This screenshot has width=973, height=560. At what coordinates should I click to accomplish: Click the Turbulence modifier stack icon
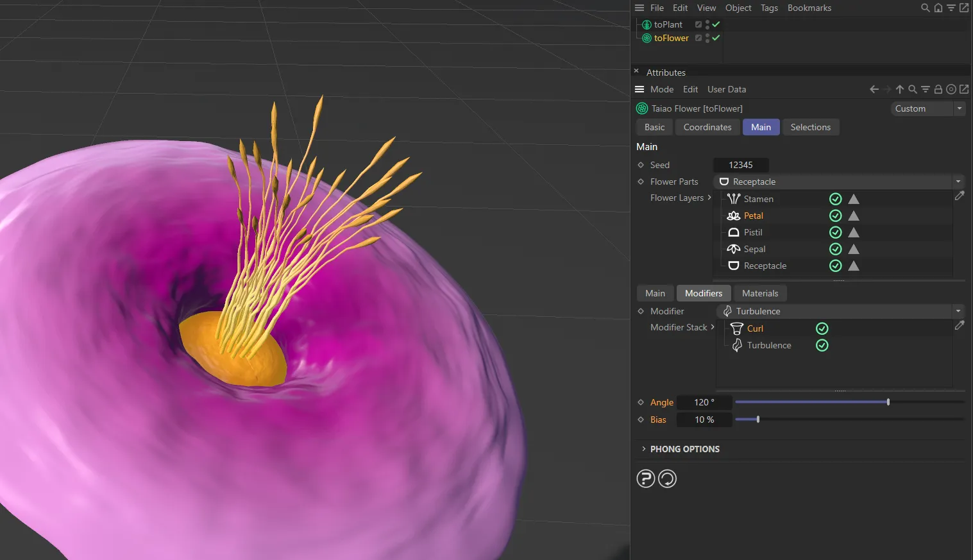click(736, 345)
